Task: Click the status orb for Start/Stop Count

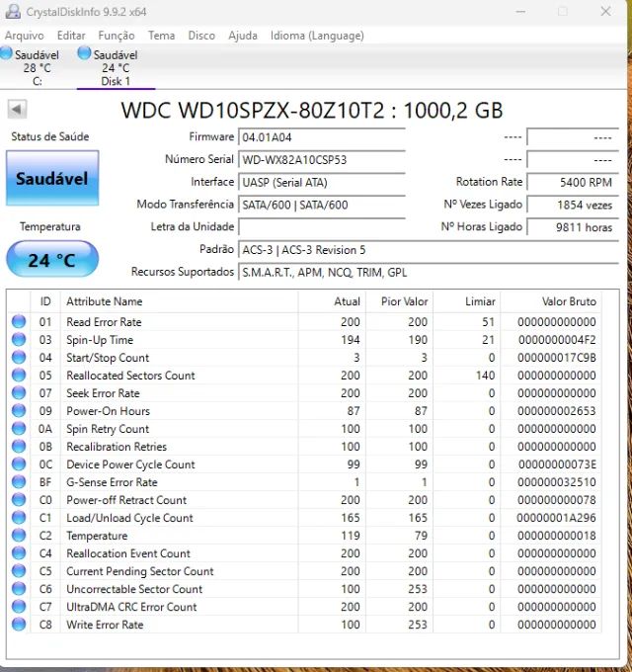Action: (19, 357)
